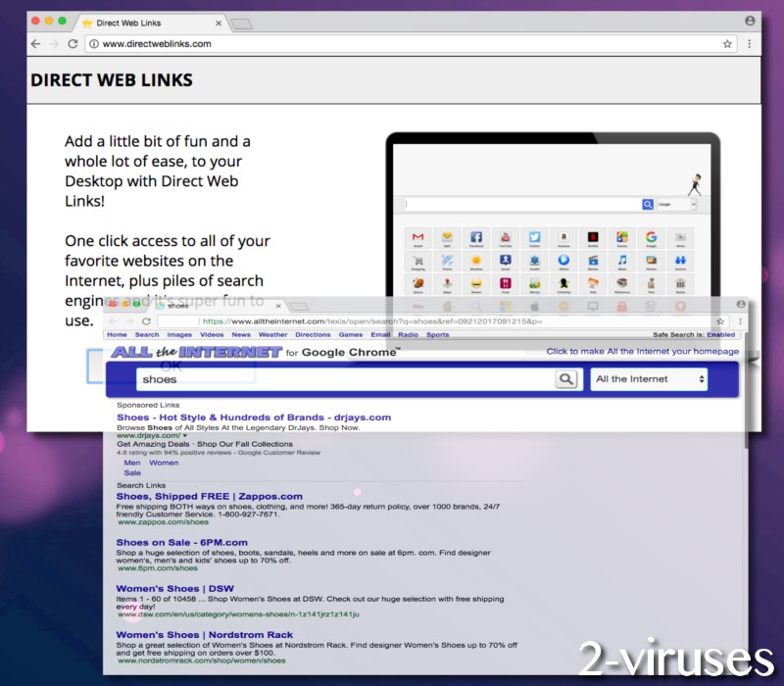Switch to the 'shoes' browser tab

click(x=177, y=305)
